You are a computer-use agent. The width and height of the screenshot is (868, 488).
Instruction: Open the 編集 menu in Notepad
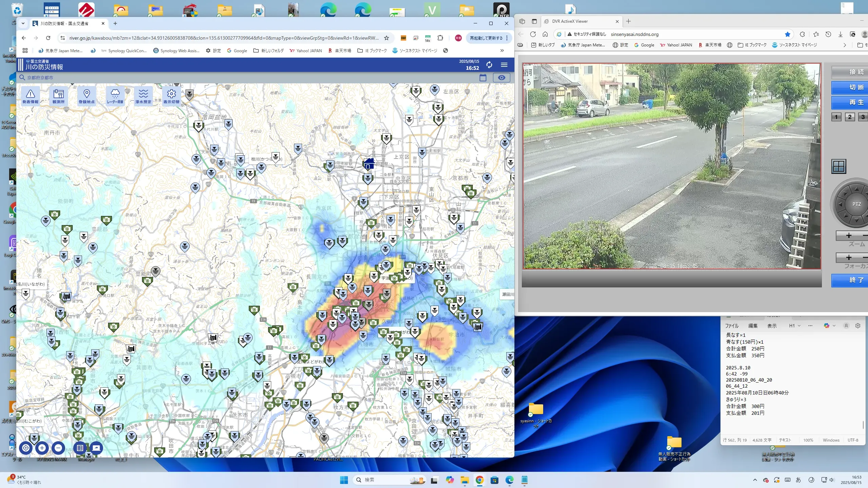point(753,326)
